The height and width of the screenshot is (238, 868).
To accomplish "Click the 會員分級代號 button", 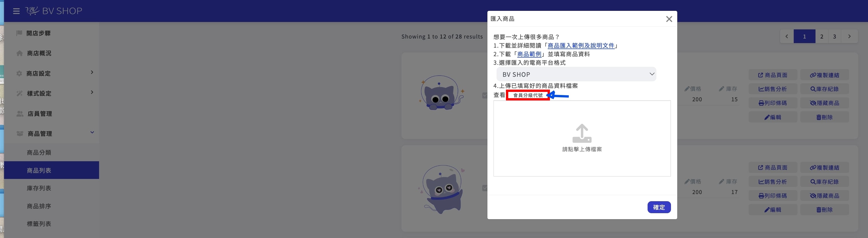I will 528,95.
